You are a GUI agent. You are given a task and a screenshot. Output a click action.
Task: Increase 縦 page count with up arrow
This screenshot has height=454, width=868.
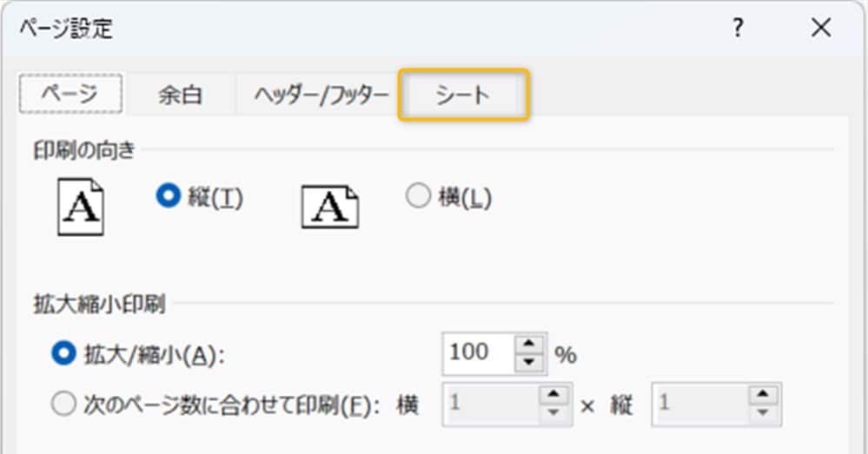(x=763, y=396)
